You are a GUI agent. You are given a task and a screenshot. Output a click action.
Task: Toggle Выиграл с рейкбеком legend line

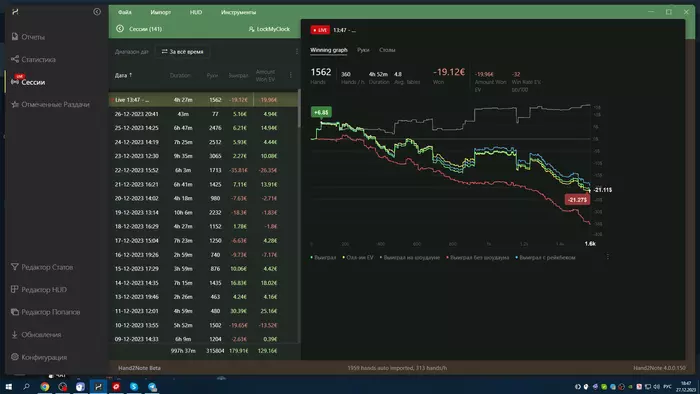click(545, 257)
